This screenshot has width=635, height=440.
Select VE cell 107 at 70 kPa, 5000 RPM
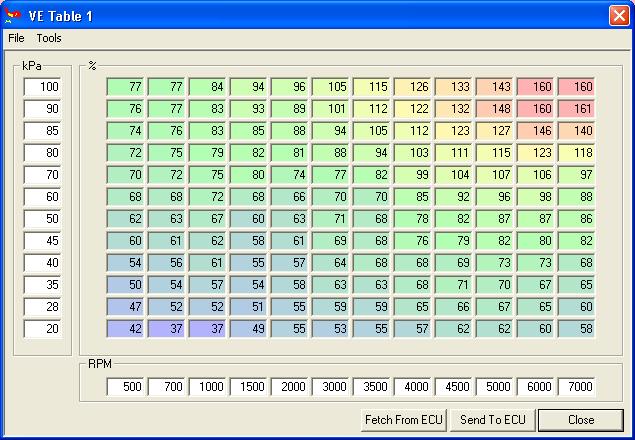point(494,175)
